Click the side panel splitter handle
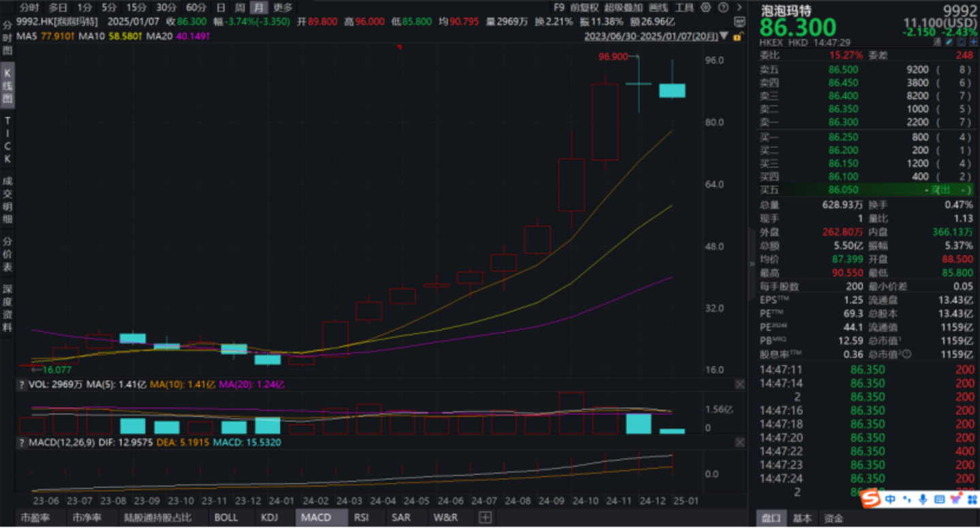Viewport: 980px width, 528px height. pyautogui.click(x=752, y=263)
